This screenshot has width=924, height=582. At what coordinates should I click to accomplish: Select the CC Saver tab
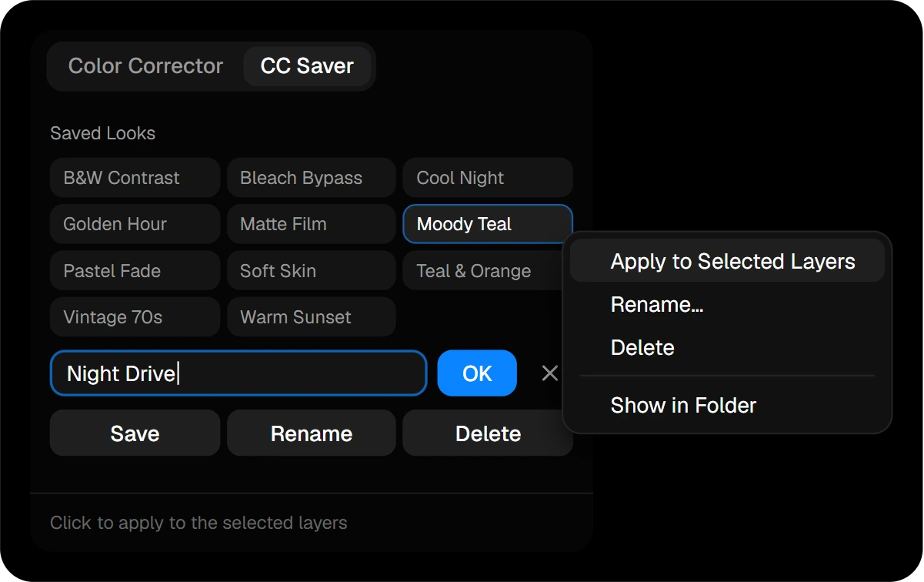307,66
